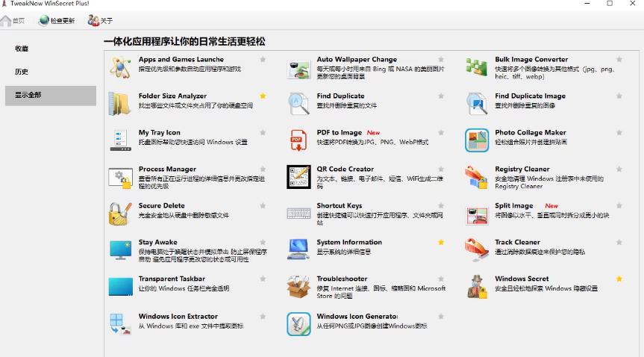Open the Process Manager title link

[167, 169]
